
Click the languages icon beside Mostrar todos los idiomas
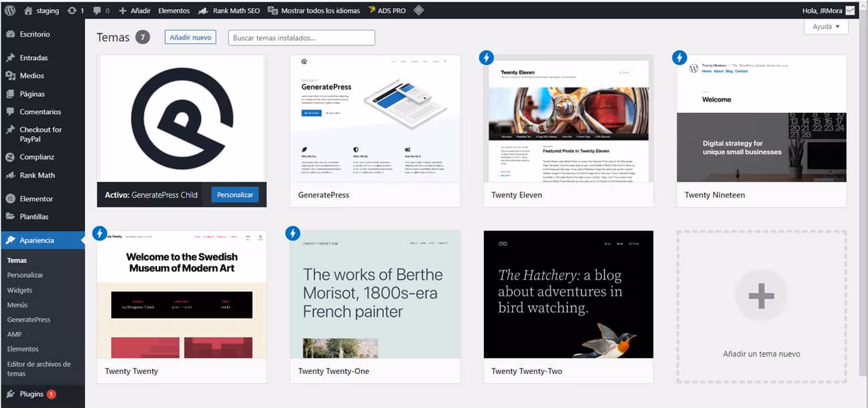click(273, 11)
